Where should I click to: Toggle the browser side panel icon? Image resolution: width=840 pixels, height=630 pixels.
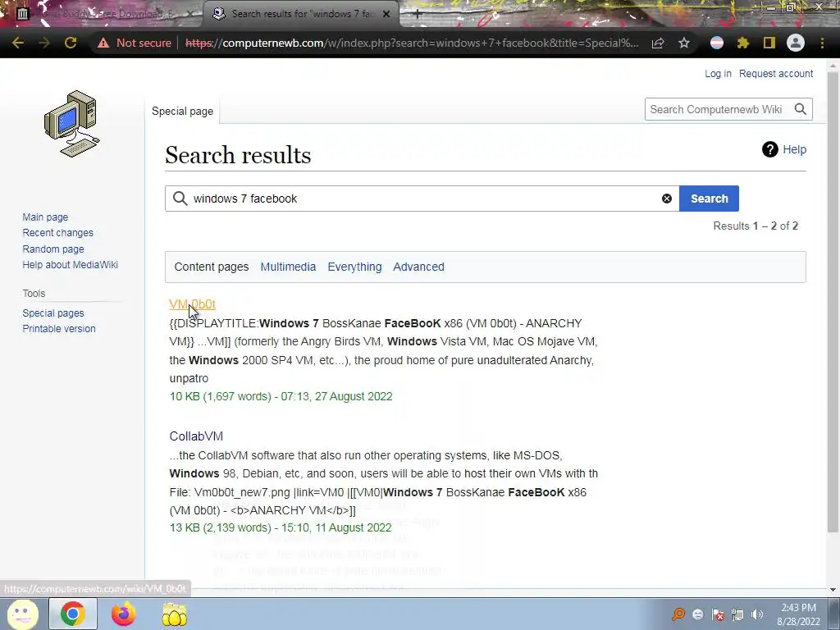coord(769,43)
